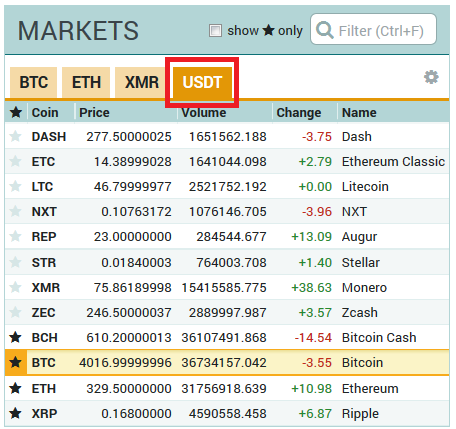Image resolution: width=456 pixels, height=429 pixels.
Task: Star the ZEC market row
Action: (x=15, y=312)
